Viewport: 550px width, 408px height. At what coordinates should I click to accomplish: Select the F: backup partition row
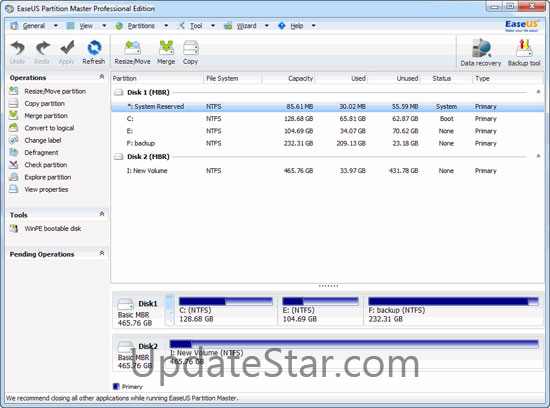[328, 143]
